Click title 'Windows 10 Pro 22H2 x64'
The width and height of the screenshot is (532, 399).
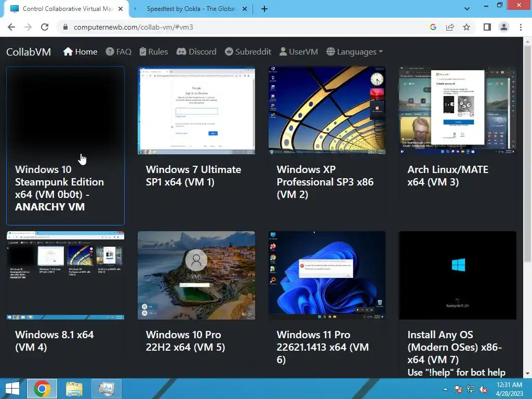[185, 341]
